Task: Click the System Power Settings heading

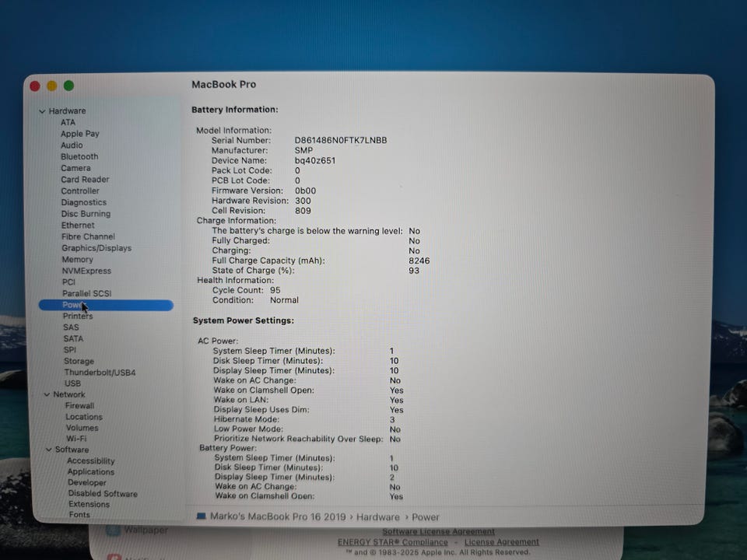Action: (x=244, y=320)
